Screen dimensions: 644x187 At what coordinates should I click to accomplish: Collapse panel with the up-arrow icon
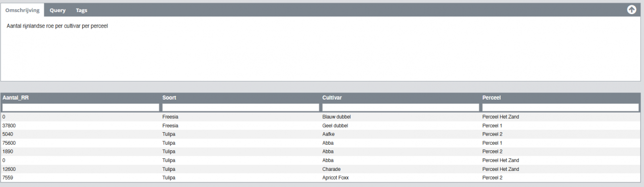pos(631,10)
